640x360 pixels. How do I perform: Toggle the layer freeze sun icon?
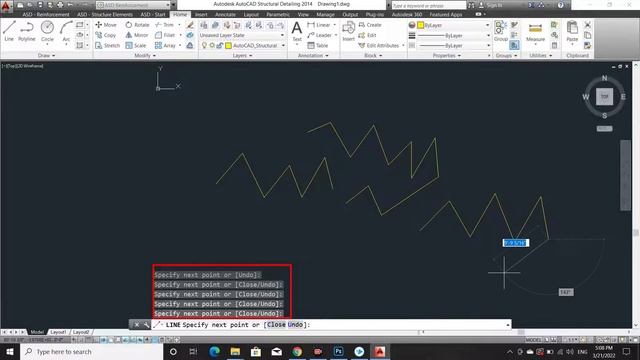pyautogui.click(x=212, y=45)
